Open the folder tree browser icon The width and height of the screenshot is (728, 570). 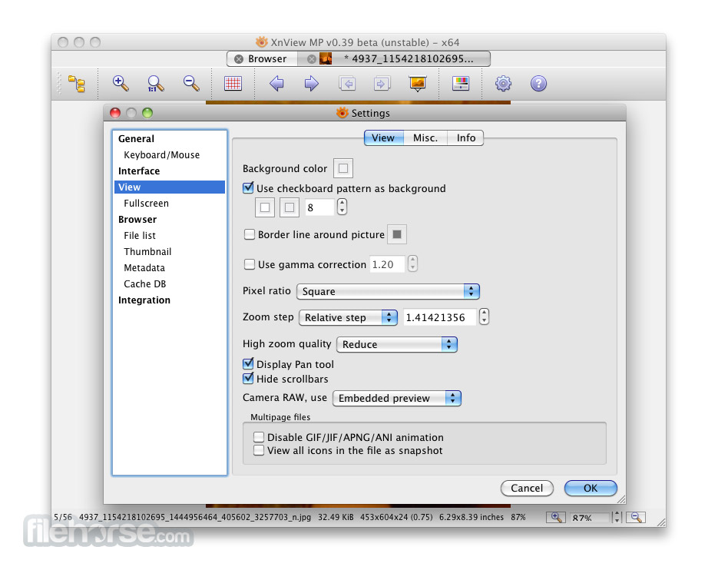coord(77,84)
